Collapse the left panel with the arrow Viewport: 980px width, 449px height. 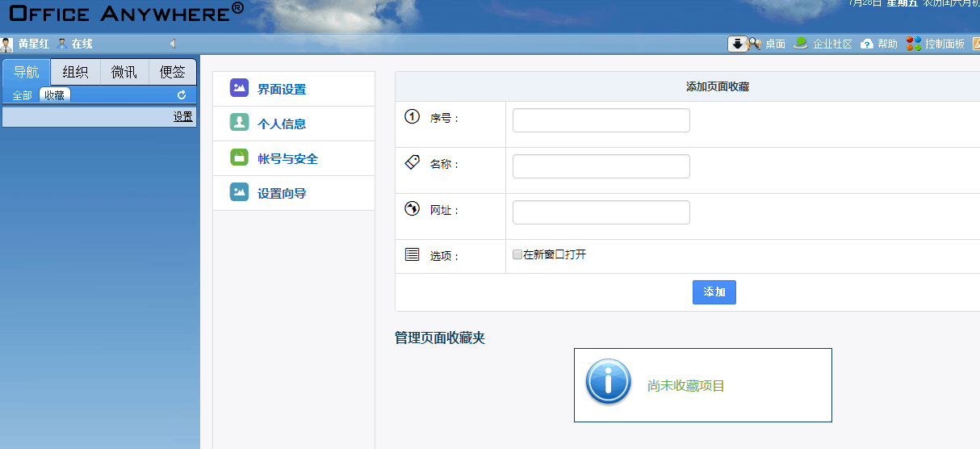point(172,44)
